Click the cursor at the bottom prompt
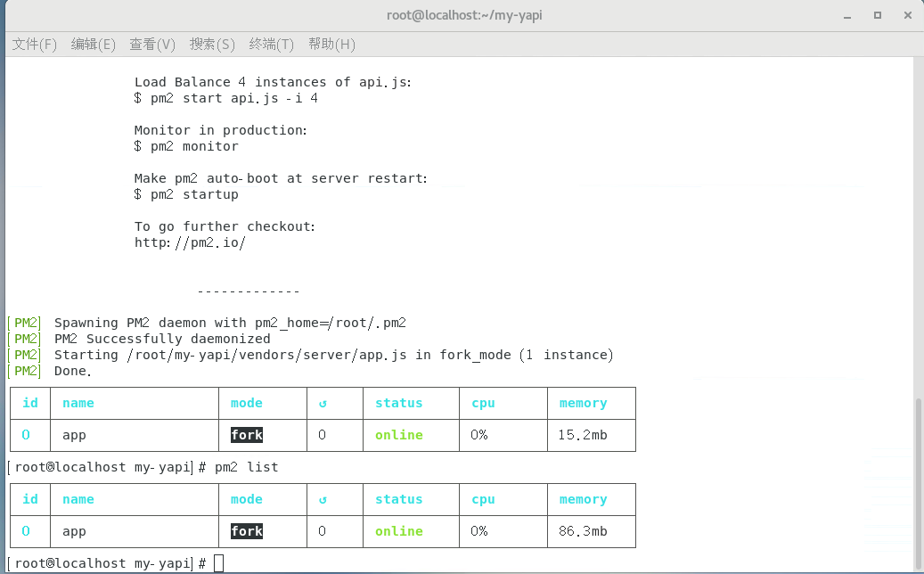 point(219,563)
